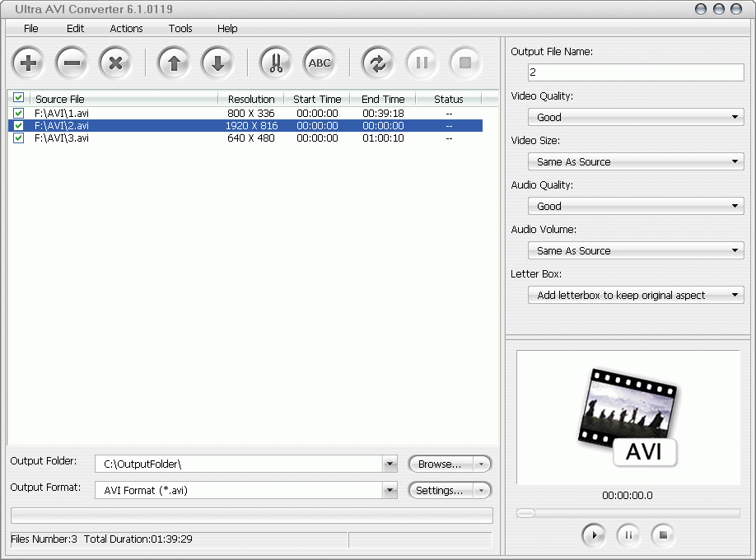The image size is (756, 560).
Task: Open the Letter Box dropdown
Action: coord(636,295)
